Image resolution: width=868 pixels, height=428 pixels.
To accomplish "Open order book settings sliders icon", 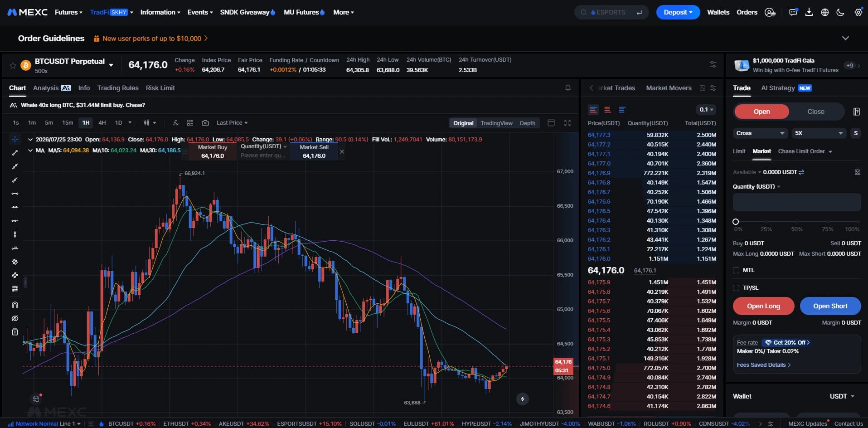I will [713, 88].
